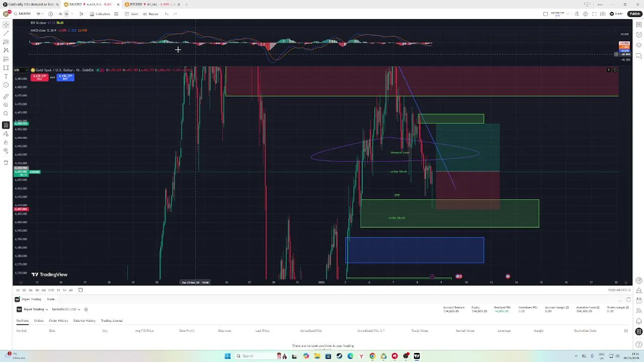Click the Indicators button
Viewport: 644px width, 362px height.
(x=100, y=14)
